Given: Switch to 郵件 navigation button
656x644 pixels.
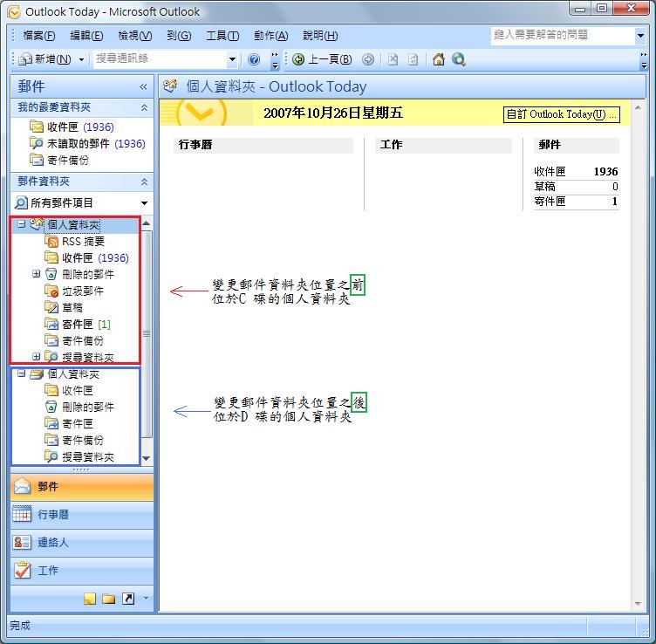Looking at the screenshot, I should click(82, 487).
